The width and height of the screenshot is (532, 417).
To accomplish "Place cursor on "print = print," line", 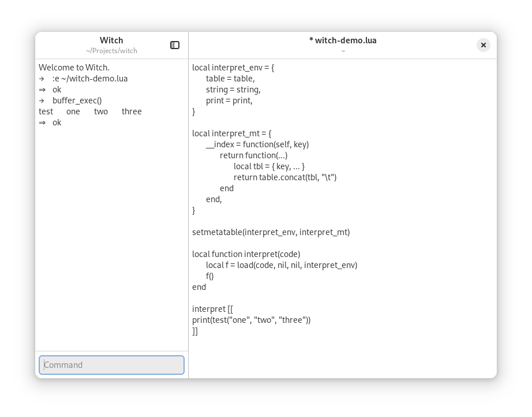I will point(229,100).
